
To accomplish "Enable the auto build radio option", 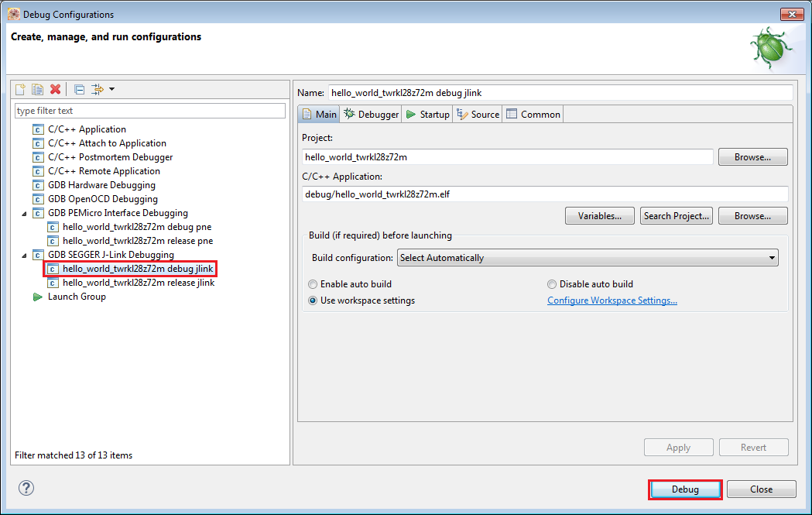I will pos(313,284).
